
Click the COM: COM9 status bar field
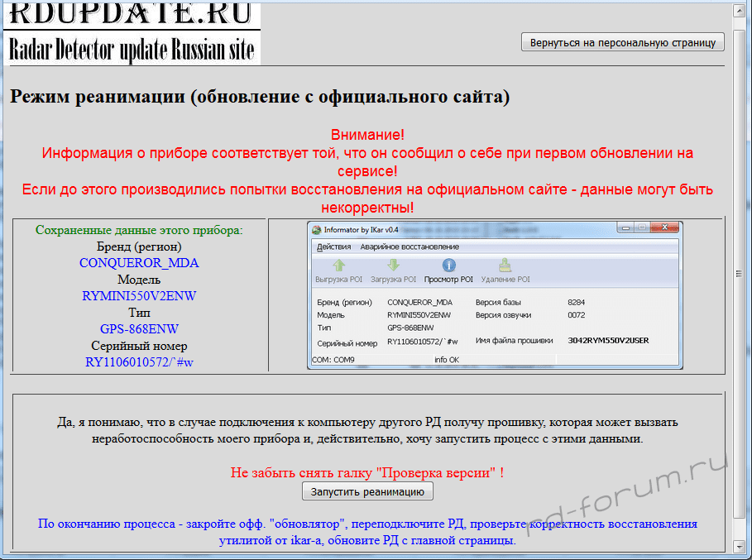point(333,360)
